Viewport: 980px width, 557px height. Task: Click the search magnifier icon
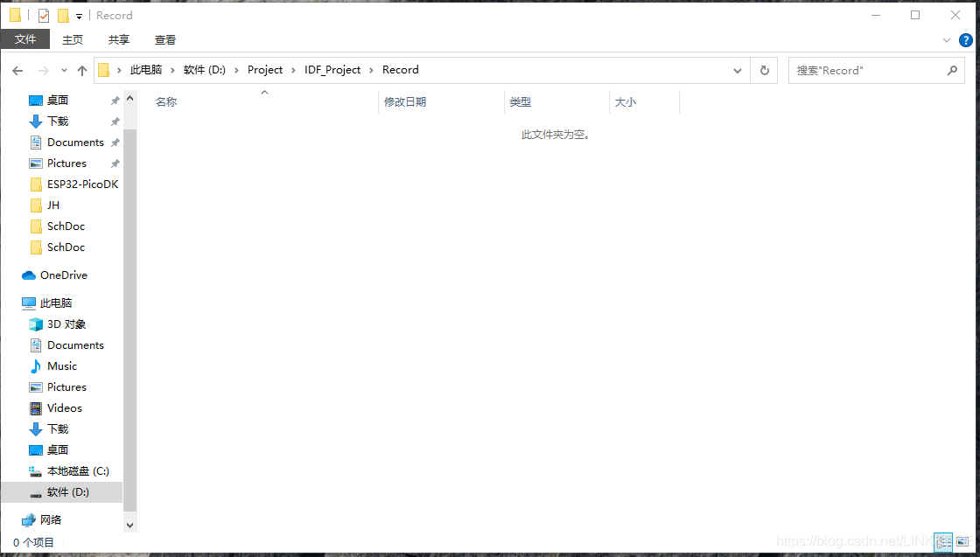(x=954, y=70)
